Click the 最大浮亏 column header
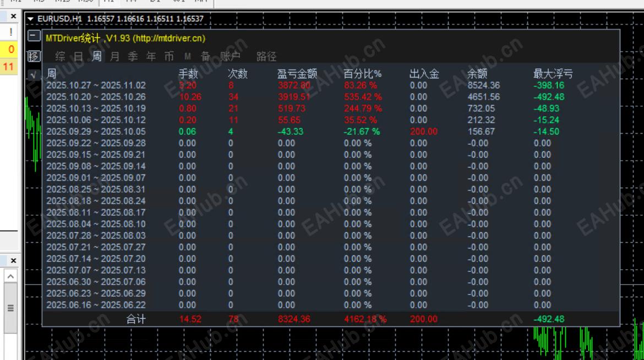The image size is (644, 360). (x=553, y=74)
